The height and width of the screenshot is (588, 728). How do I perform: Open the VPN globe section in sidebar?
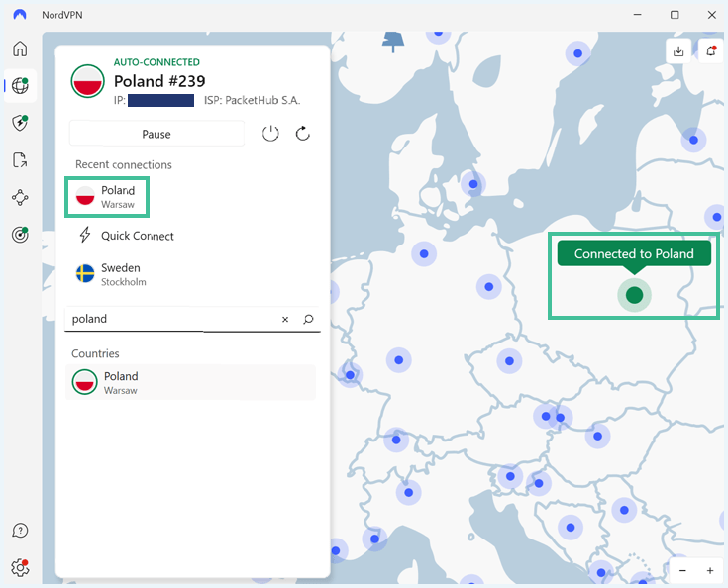coord(20,85)
